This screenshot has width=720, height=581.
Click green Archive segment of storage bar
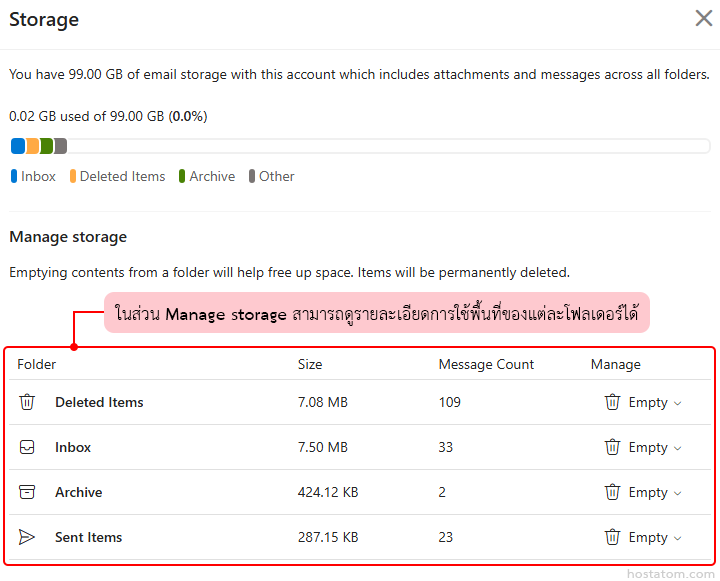[x=47, y=146]
